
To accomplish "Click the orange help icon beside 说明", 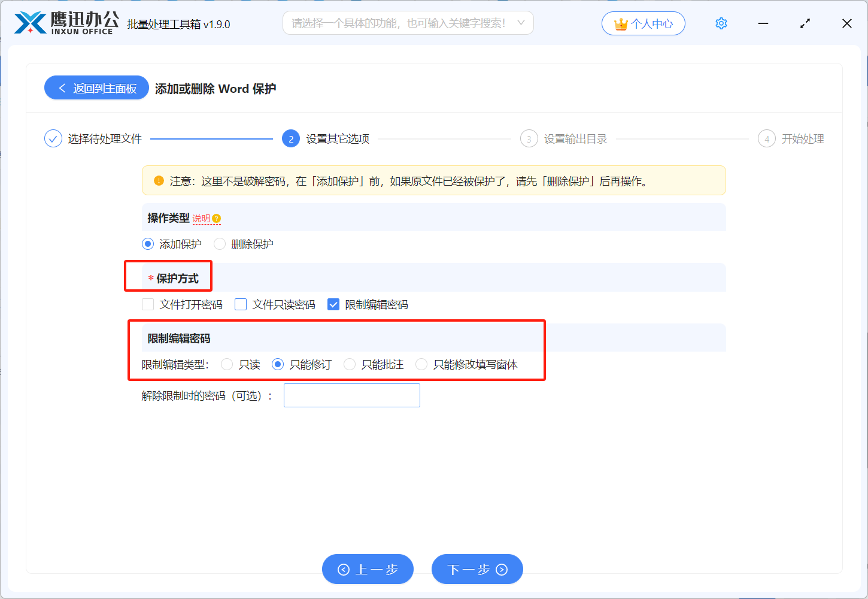I will (217, 219).
